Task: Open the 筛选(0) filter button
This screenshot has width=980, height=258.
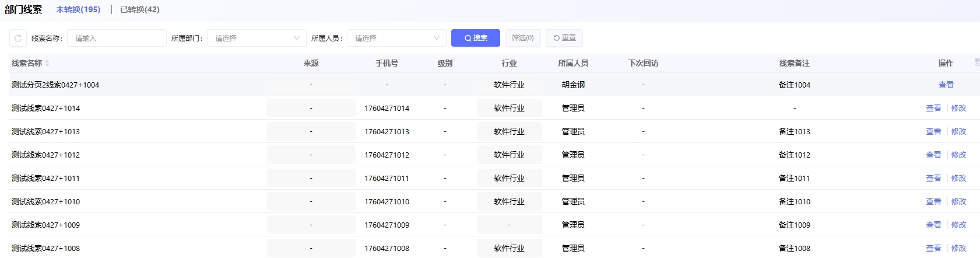Action: point(522,38)
